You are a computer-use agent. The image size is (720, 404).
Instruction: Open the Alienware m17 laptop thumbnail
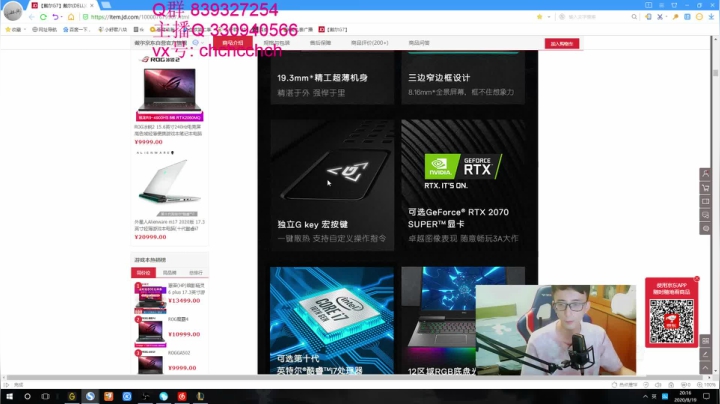(169, 186)
